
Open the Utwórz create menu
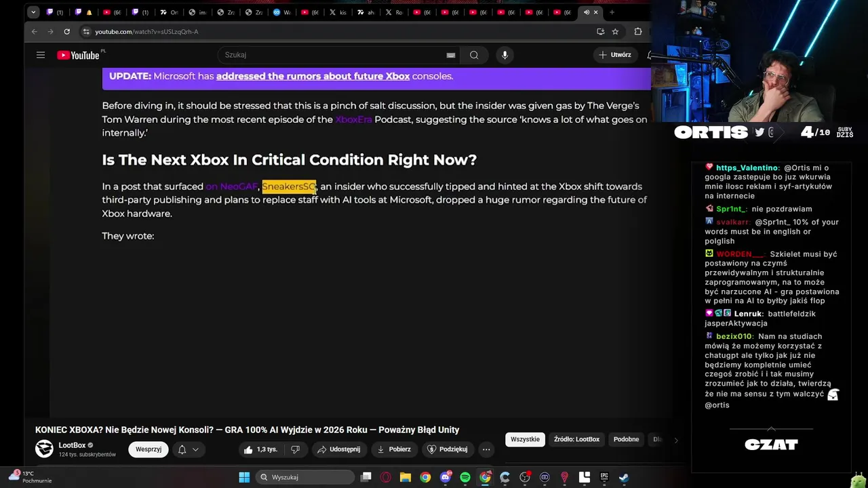tap(614, 55)
